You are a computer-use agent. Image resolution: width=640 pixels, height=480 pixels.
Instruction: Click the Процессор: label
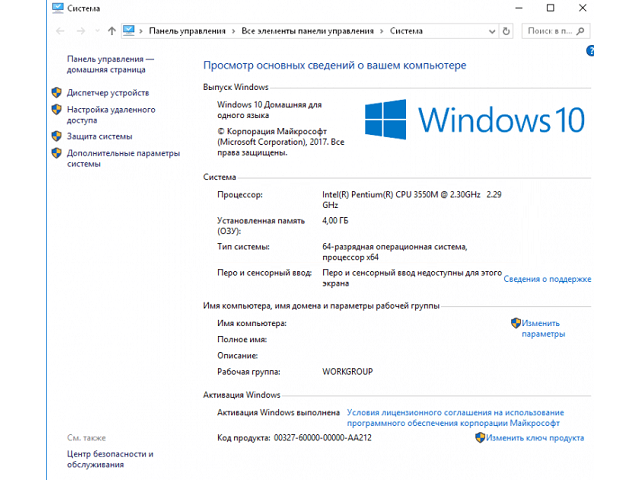pyautogui.click(x=240, y=195)
